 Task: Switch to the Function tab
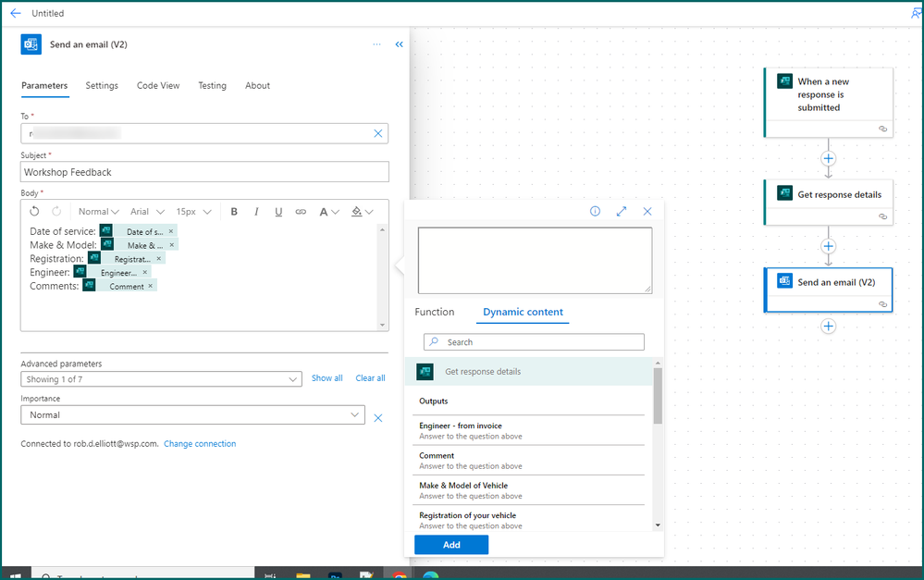coord(435,312)
